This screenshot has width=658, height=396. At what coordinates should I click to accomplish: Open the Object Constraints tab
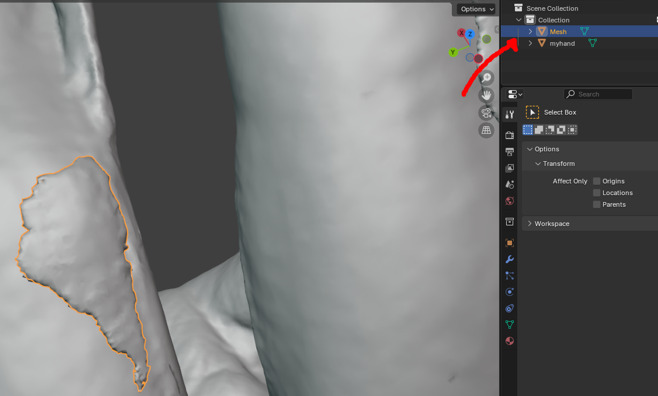pyautogui.click(x=509, y=308)
